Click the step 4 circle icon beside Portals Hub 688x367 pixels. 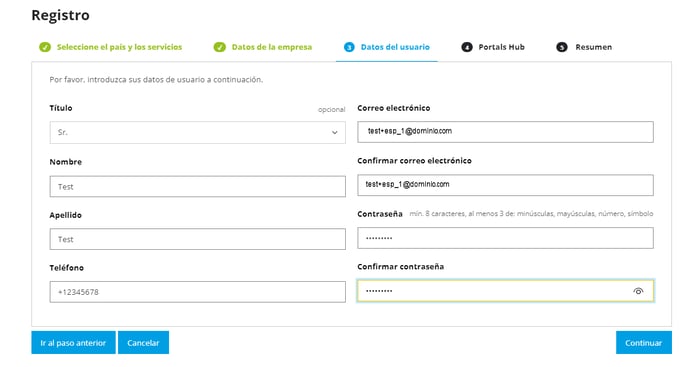click(467, 47)
